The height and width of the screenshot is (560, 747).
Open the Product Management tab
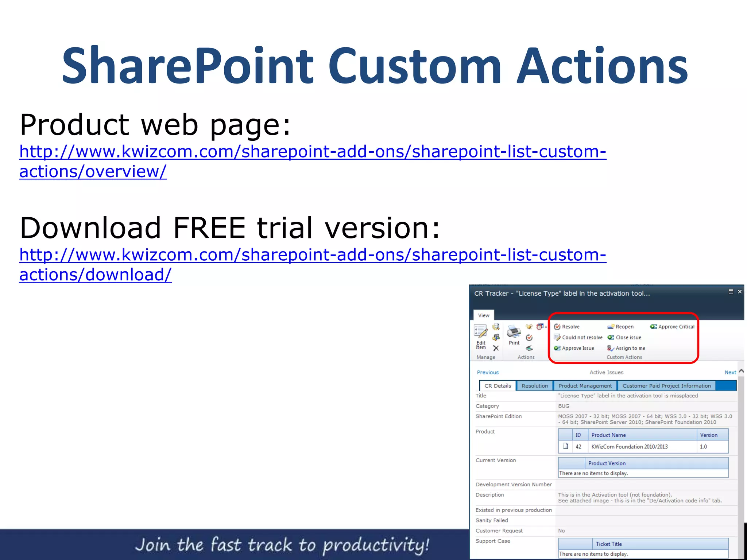585,386
